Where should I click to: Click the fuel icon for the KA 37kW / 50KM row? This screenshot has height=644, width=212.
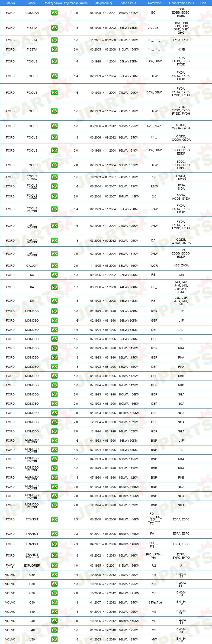pos(54,275)
